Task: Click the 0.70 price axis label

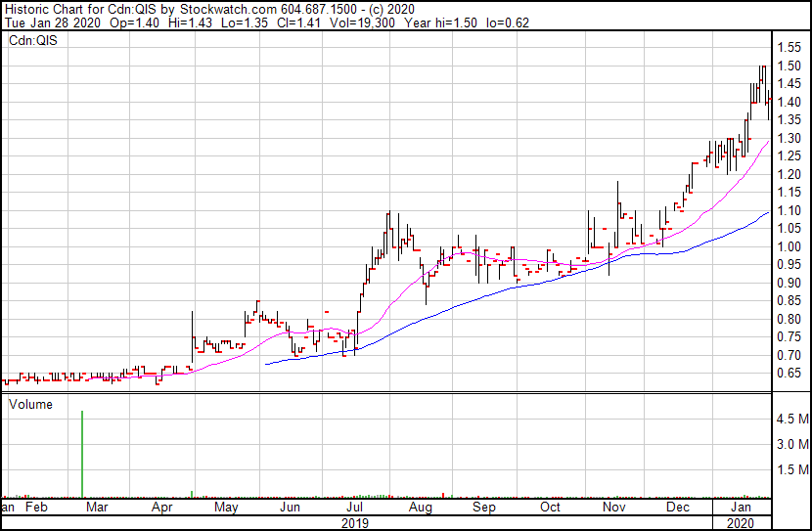Action: pos(789,356)
